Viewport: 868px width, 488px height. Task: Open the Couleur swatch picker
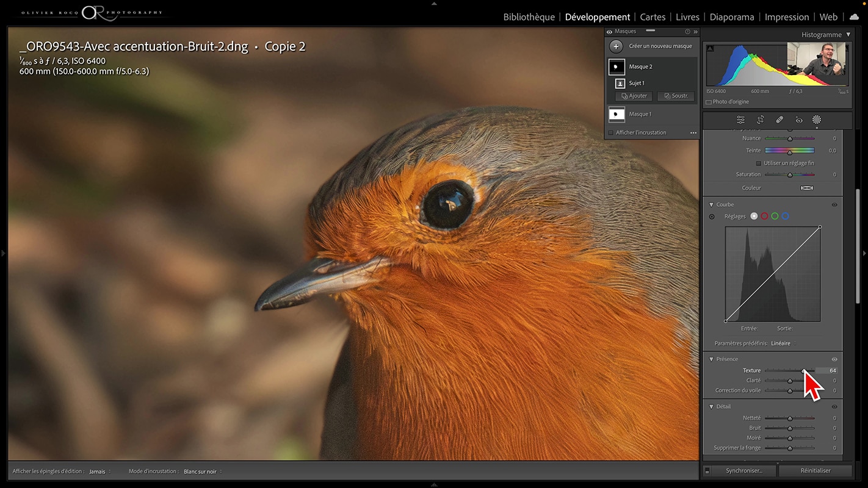[807, 188]
